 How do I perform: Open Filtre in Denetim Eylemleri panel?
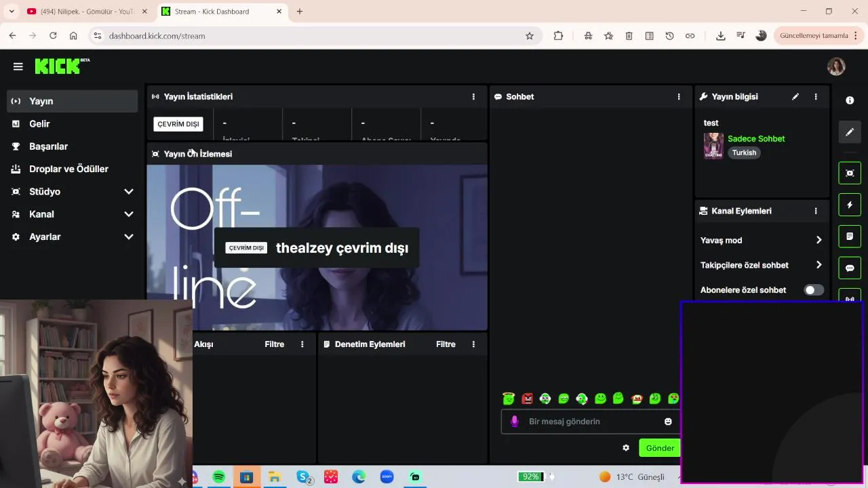[x=446, y=344]
